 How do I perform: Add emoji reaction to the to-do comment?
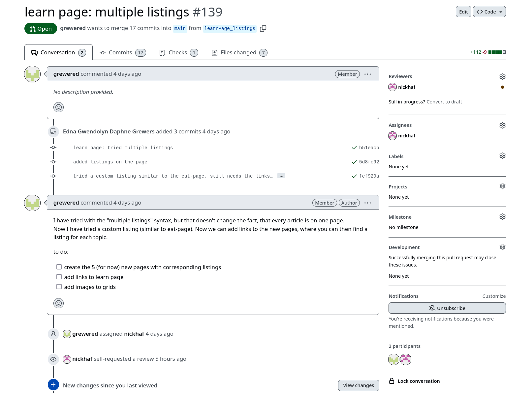[x=58, y=303]
